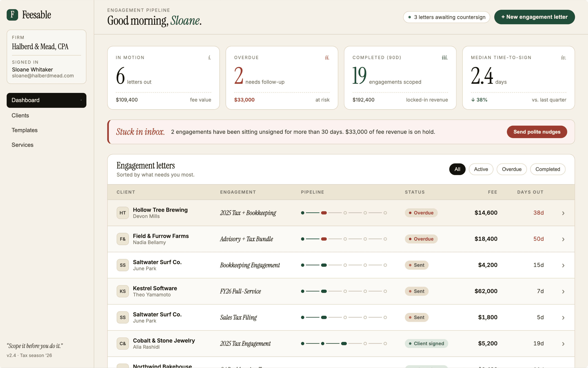Click the pipeline progress for Field & Furrow Farms
This screenshot has width=588, height=368.
click(344, 239)
